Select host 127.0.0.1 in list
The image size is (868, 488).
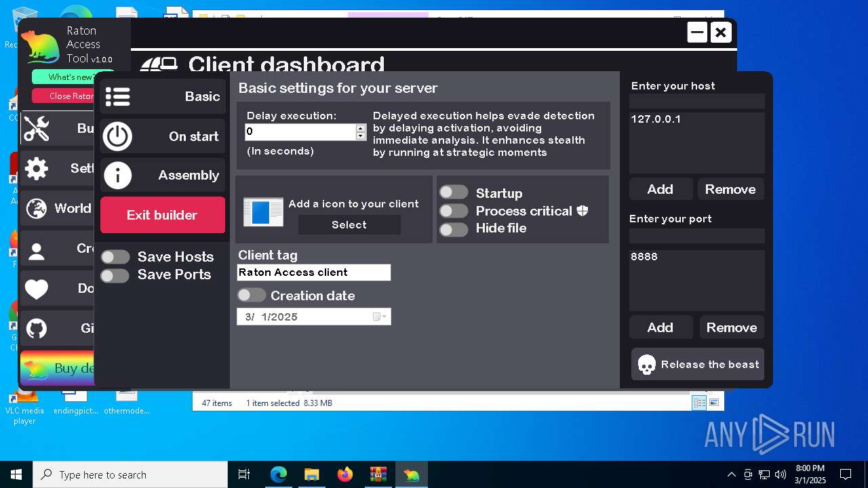coord(656,119)
